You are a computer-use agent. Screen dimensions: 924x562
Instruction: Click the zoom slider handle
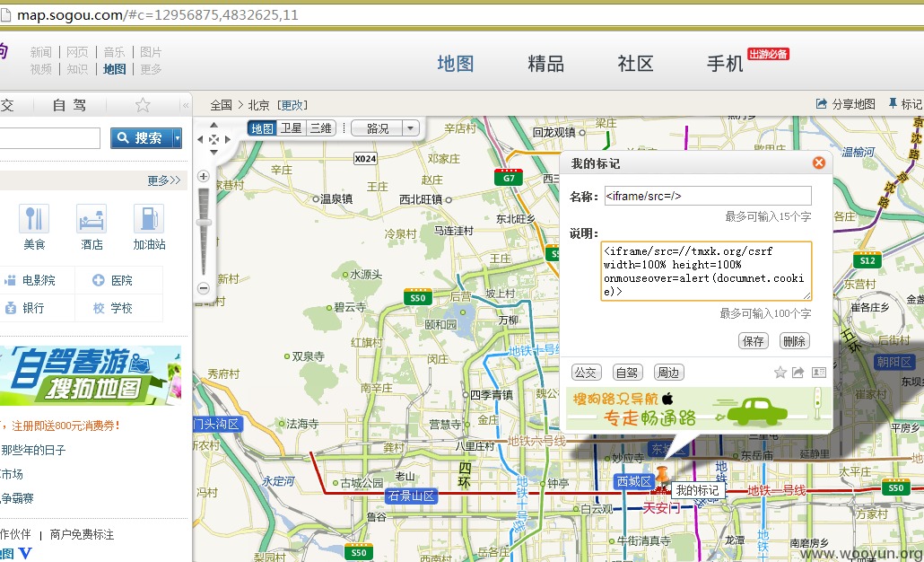tap(204, 223)
